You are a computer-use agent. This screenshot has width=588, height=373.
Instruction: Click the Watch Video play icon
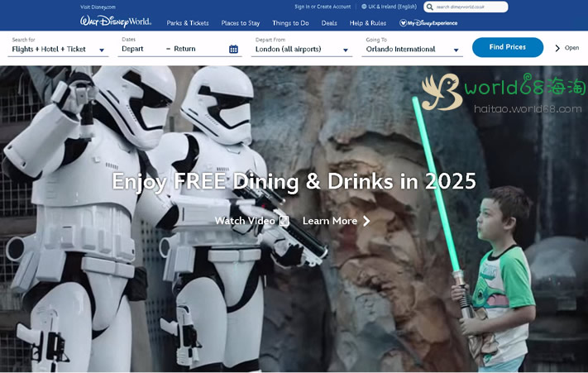pyautogui.click(x=284, y=221)
